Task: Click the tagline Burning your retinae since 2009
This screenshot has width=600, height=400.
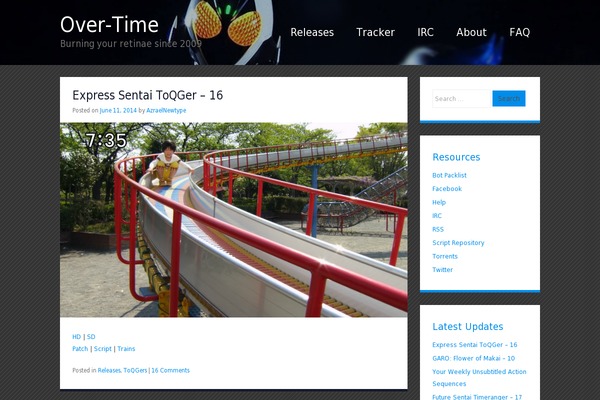Action: (131, 44)
